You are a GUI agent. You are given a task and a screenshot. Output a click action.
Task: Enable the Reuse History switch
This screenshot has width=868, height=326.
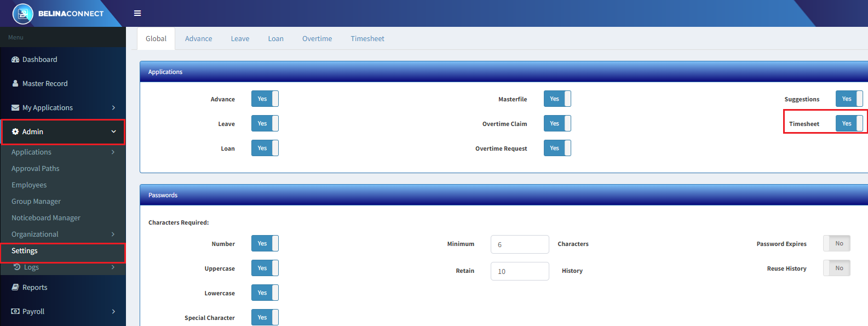coord(837,268)
